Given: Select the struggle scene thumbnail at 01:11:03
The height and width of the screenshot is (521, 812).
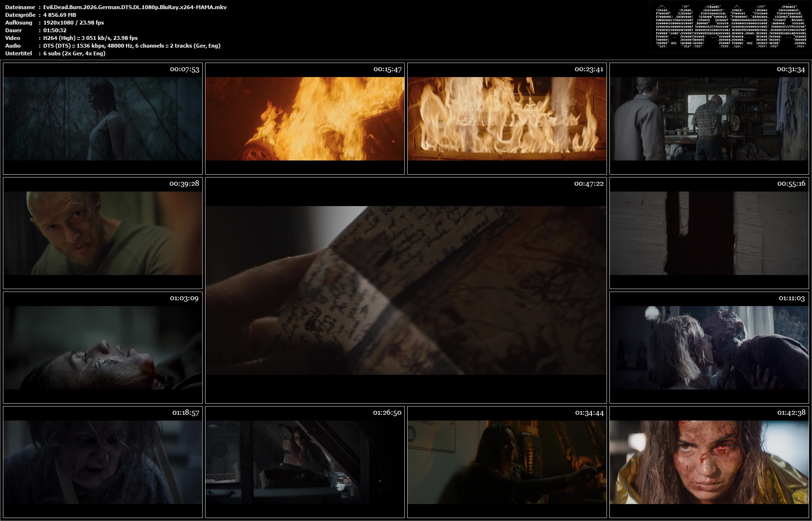Looking at the screenshot, I should (x=709, y=348).
